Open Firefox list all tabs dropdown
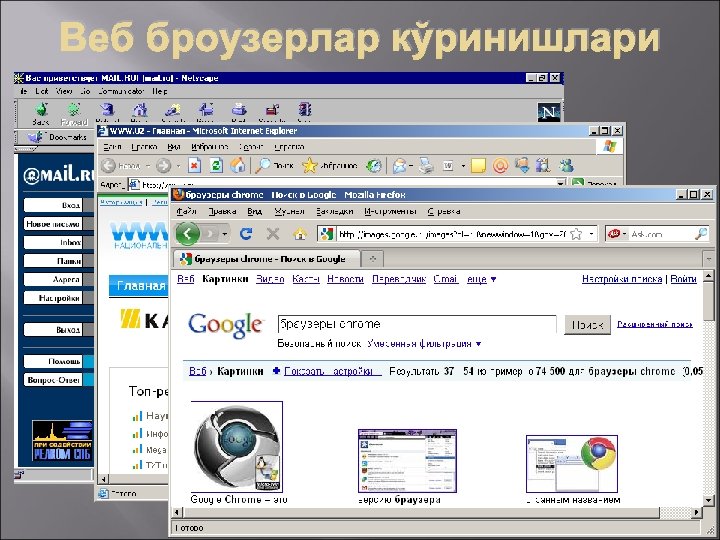This screenshot has width=720, height=540. 709,259
